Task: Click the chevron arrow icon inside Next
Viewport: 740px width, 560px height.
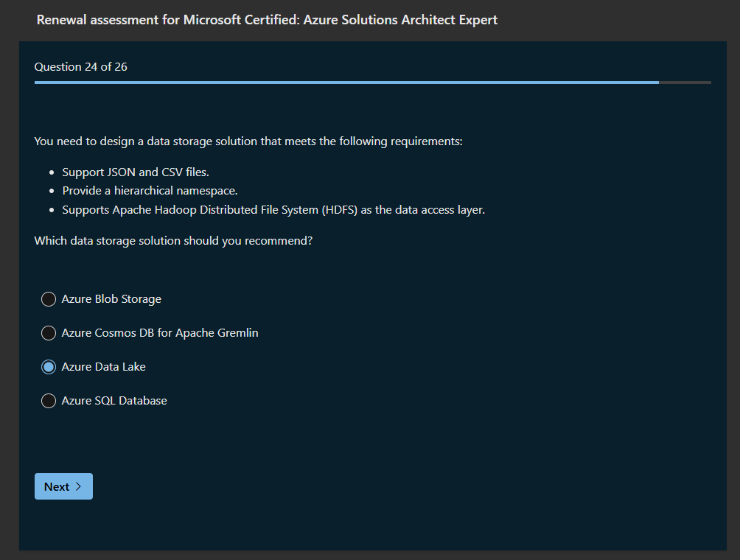Action: point(79,486)
